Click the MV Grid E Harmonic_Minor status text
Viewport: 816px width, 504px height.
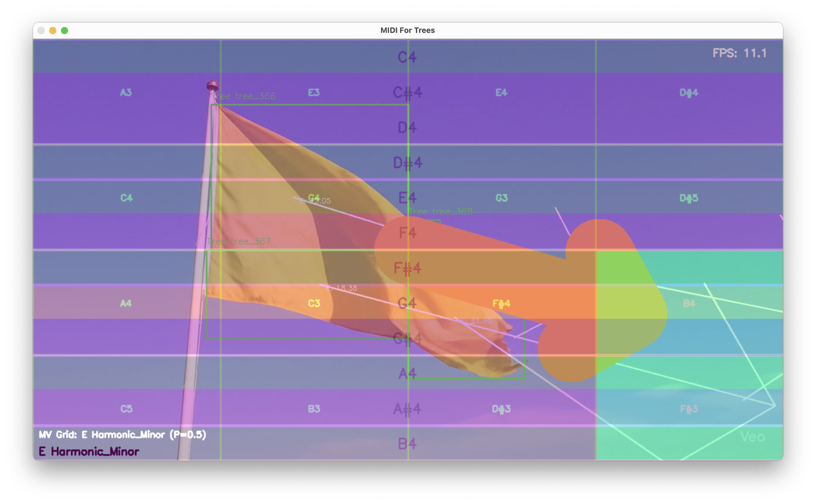pyautogui.click(x=122, y=435)
